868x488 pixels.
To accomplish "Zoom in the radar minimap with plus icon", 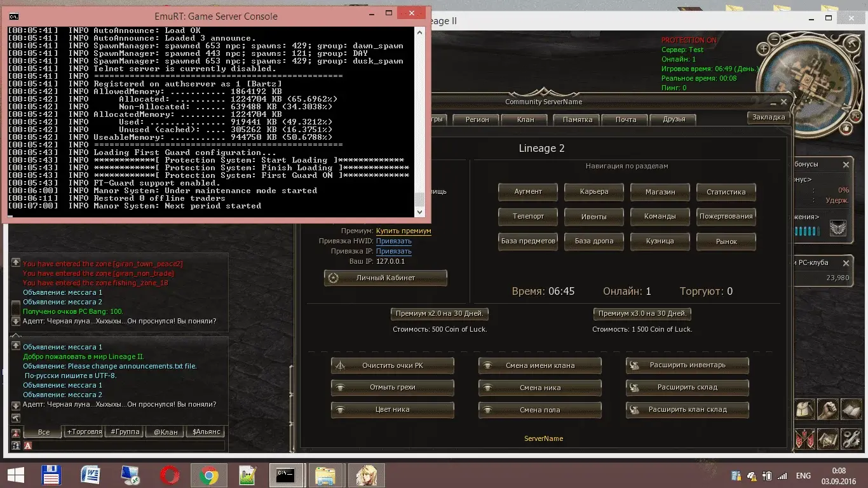I will point(763,48).
